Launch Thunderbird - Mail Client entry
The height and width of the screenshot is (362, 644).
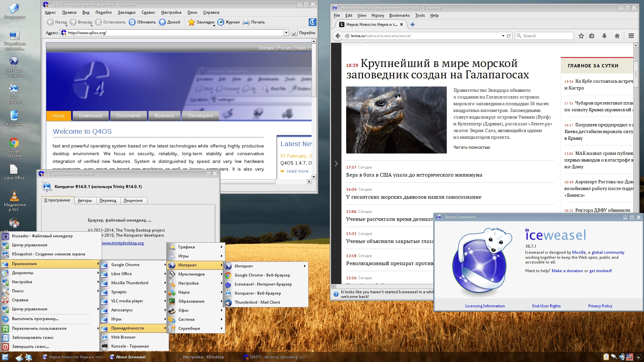click(266, 302)
